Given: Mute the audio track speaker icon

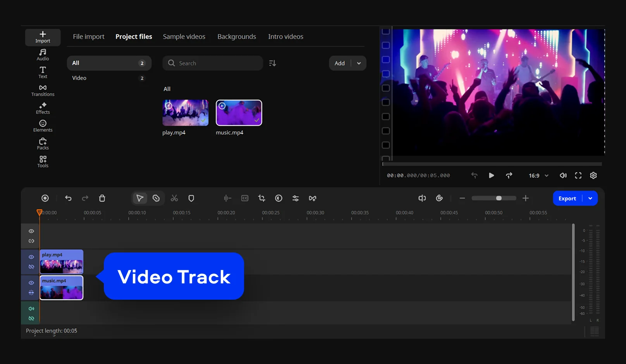Looking at the screenshot, I should click(x=31, y=309).
